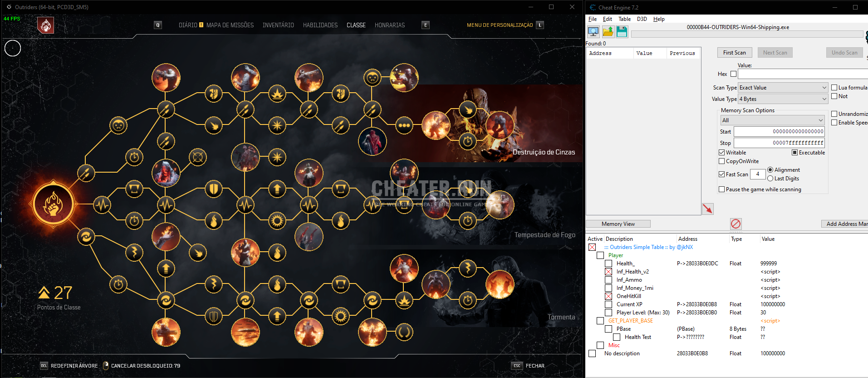Image resolution: width=868 pixels, height=378 pixels.
Task: Toggle the Not checkbox
Action: coord(834,96)
